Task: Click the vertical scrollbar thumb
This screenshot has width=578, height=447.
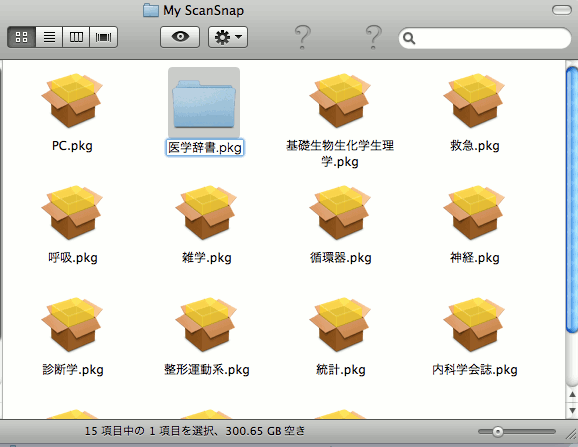Action: 572,201
